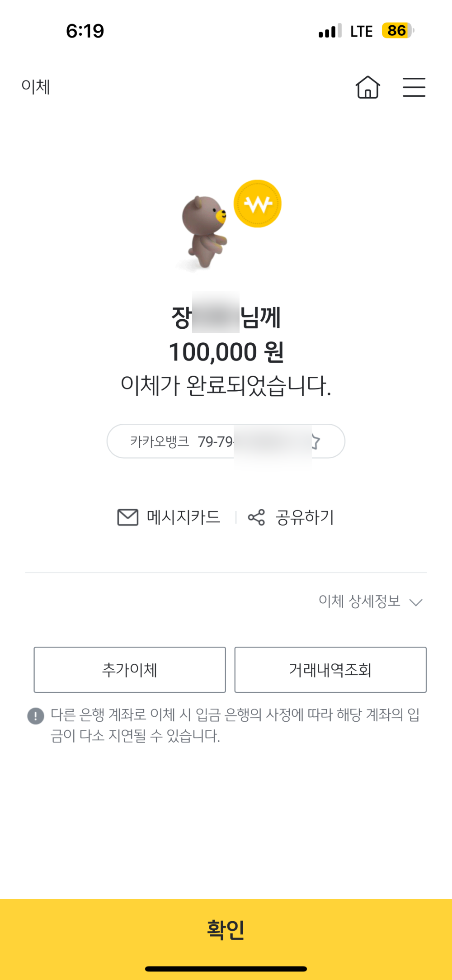Check the battery indicator in status bar
This screenshot has width=452, height=980.
[x=397, y=31]
